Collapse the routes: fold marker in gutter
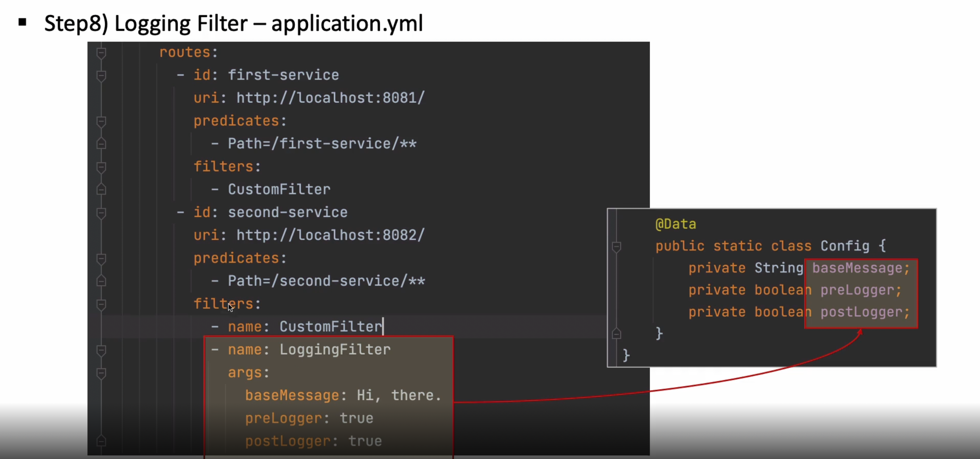The width and height of the screenshot is (980, 459). [x=101, y=53]
